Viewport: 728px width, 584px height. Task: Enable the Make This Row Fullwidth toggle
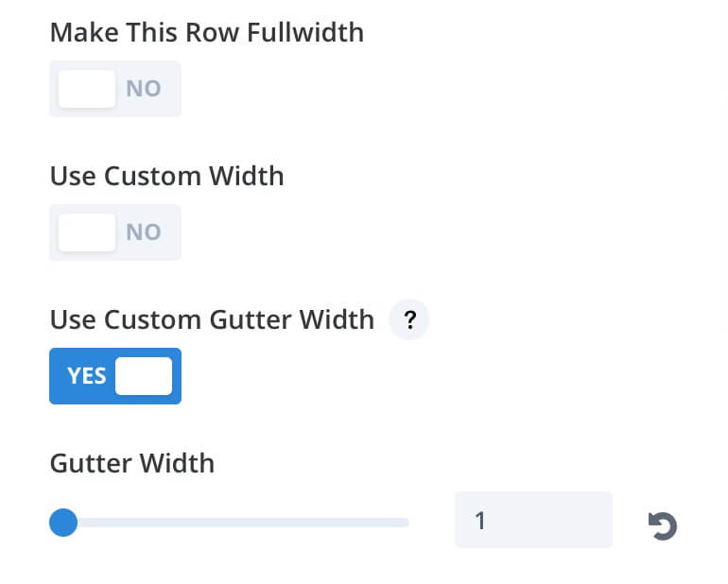[x=115, y=89]
